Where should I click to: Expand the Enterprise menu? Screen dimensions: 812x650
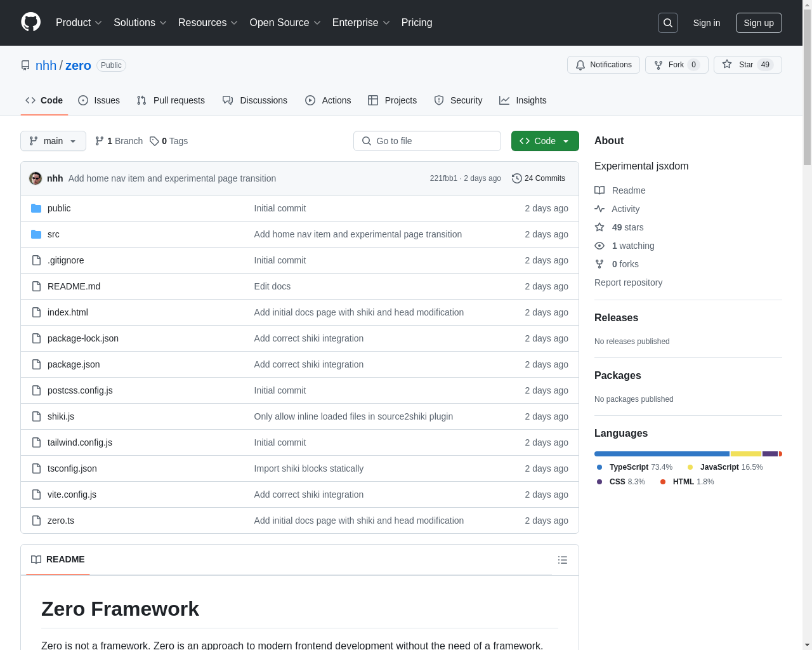361,23
